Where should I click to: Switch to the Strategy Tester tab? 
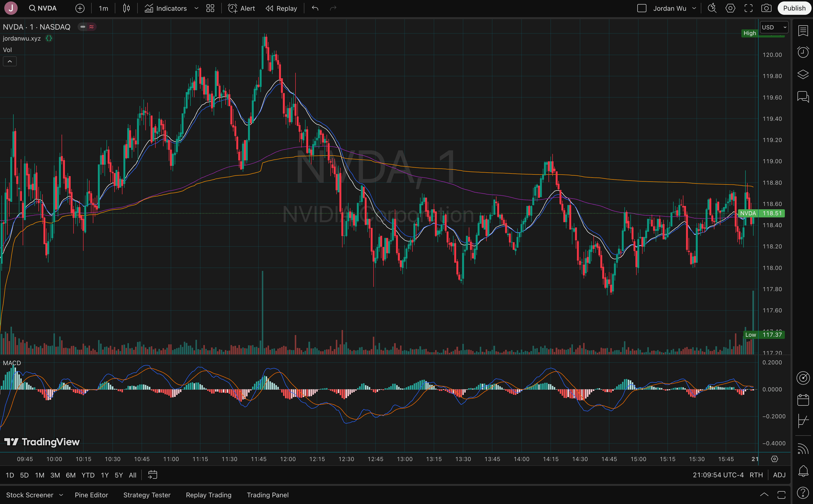(x=147, y=495)
